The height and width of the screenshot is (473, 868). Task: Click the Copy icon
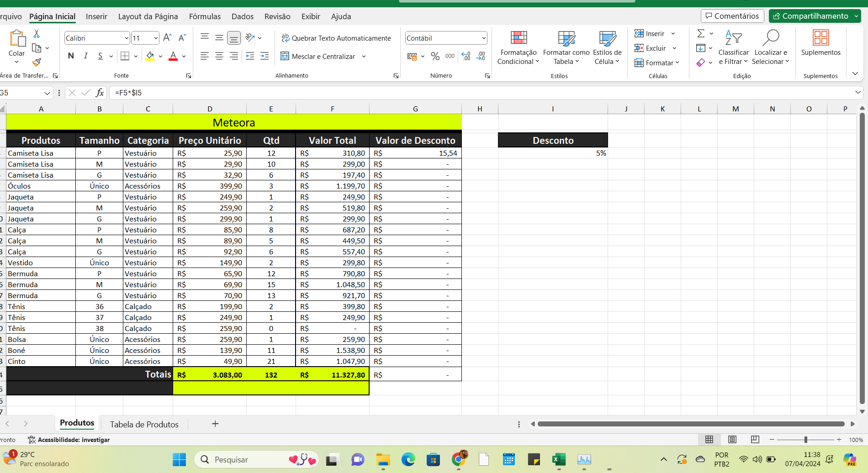(37, 48)
